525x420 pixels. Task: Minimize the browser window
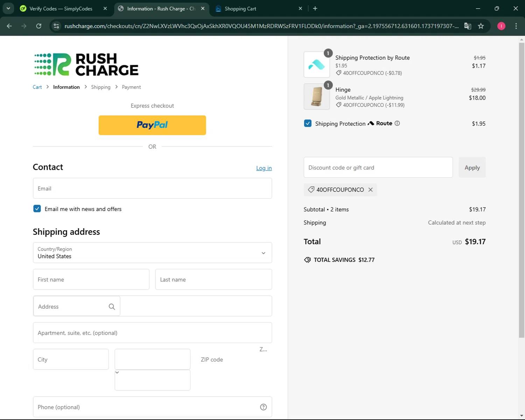[x=478, y=8]
